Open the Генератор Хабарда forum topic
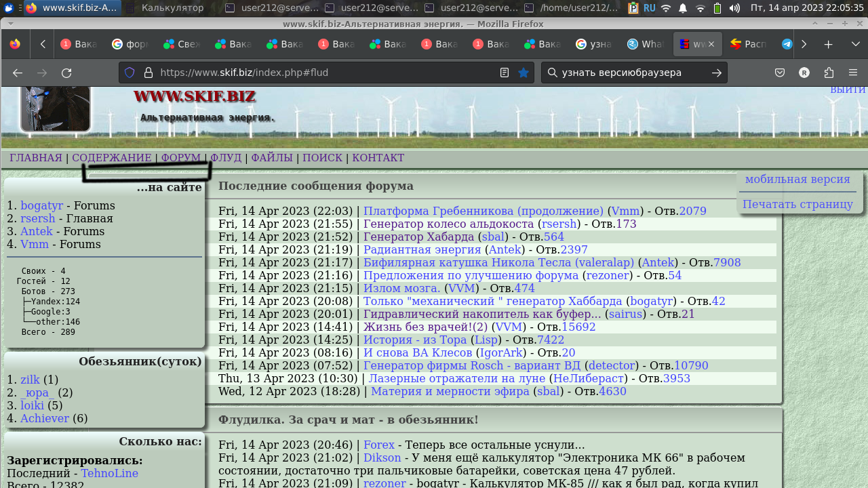Image resolution: width=868 pixels, height=488 pixels. (x=418, y=237)
